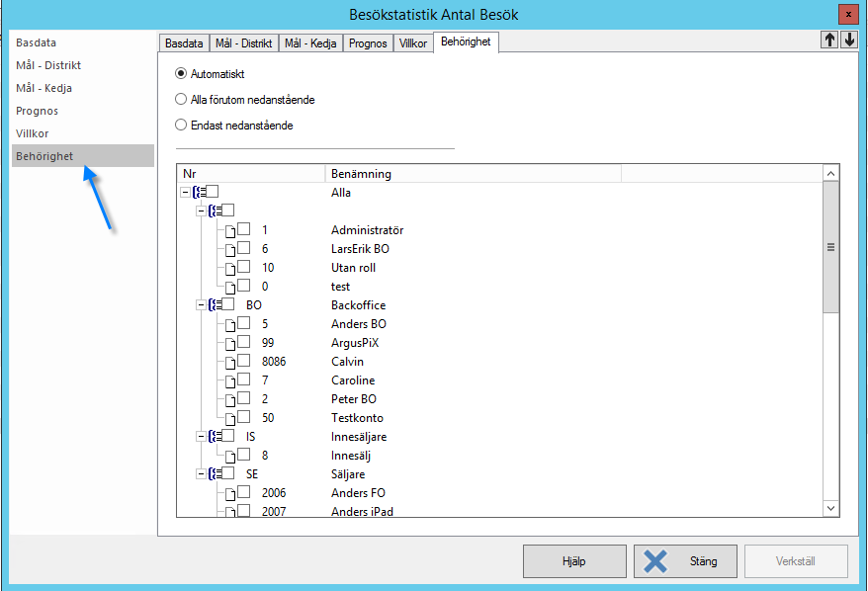Collapse the IS Innesäljare group

tap(201, 437)
